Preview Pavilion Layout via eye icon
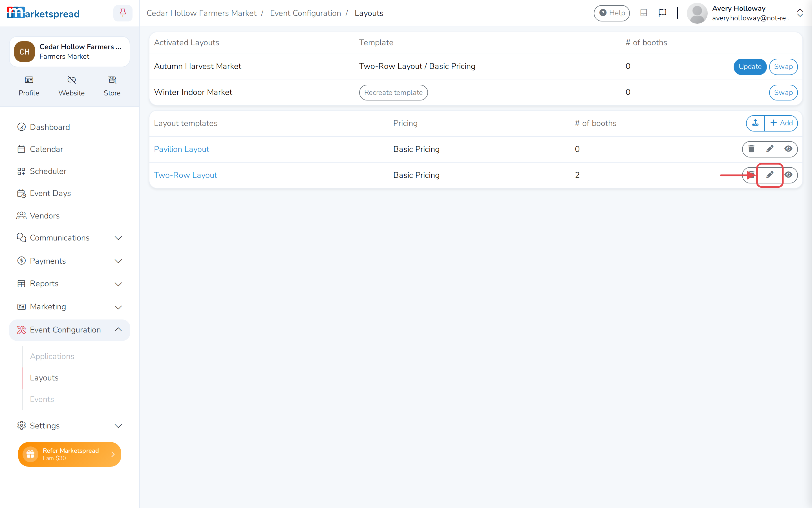 point(788,149)
